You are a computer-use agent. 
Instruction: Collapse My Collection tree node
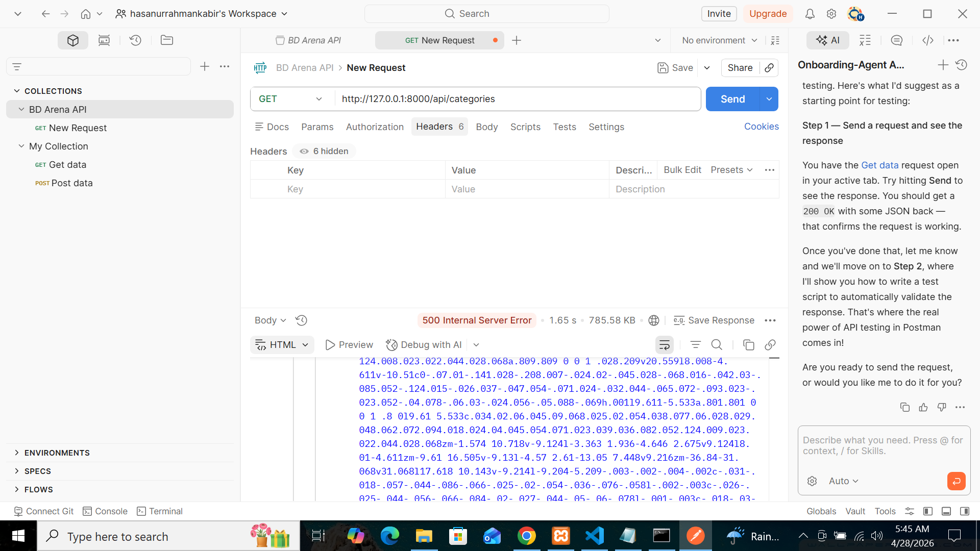click(x=21, y=146)
